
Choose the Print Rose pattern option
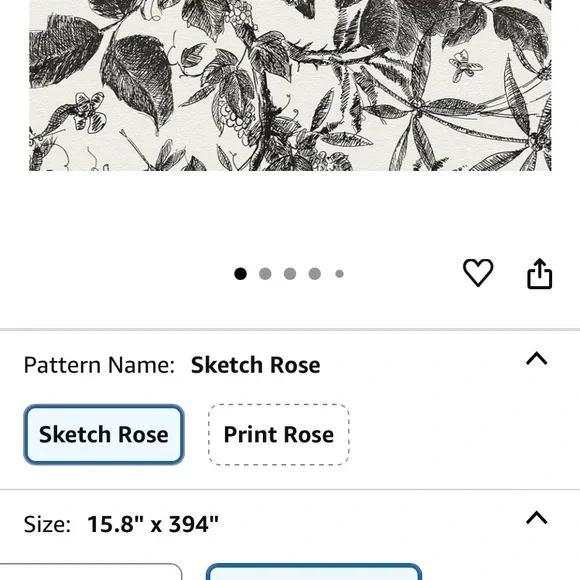(x=279, y=434)
